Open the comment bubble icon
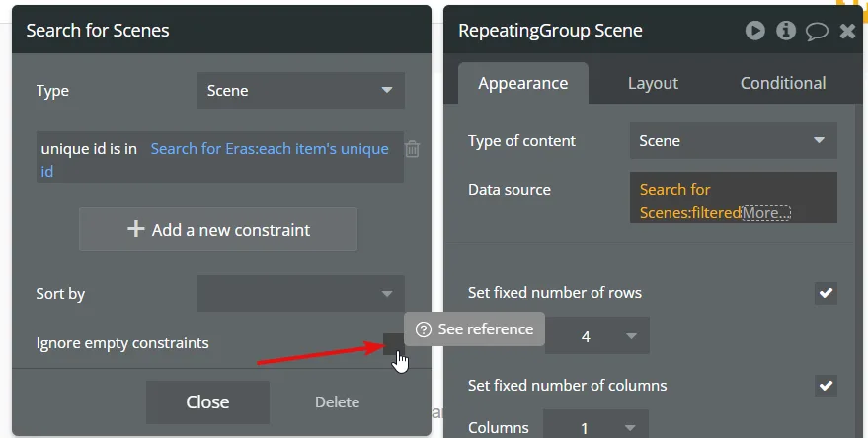 817,31
